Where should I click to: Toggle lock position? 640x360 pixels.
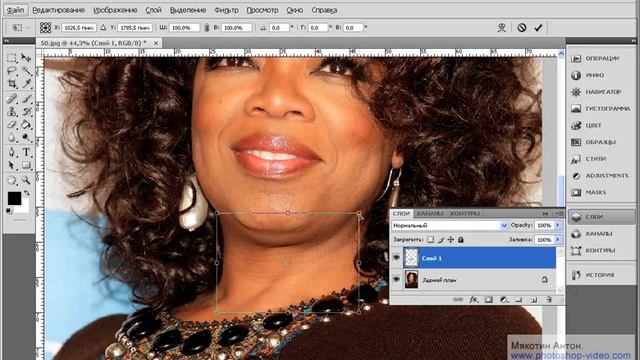tap(451, 240)
